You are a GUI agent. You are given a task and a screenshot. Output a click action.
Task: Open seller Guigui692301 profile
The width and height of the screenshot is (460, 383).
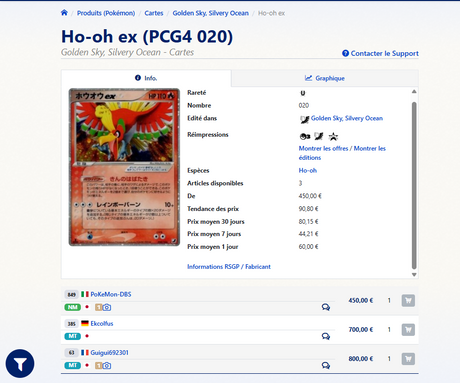click(109, 353)
